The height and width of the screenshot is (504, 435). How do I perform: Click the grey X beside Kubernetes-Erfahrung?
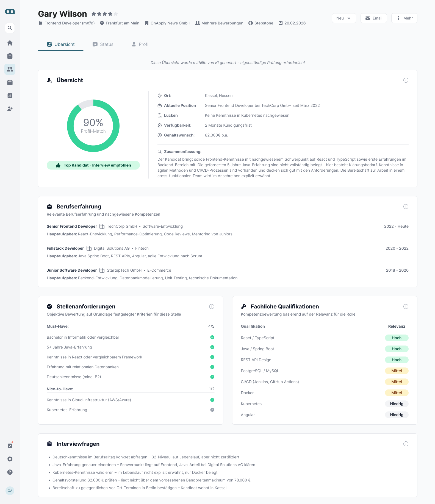212,410
